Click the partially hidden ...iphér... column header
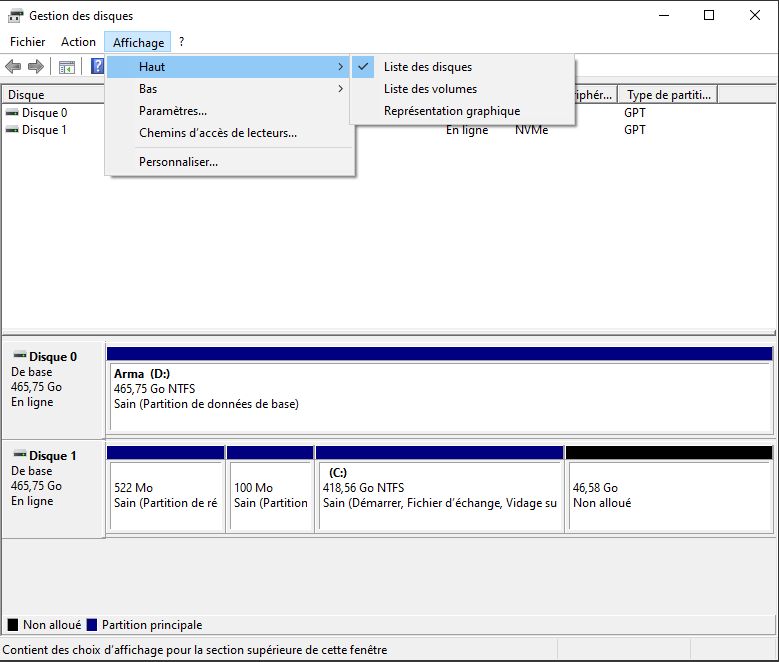This screenshot has width=779, height=662. [596, 94]
